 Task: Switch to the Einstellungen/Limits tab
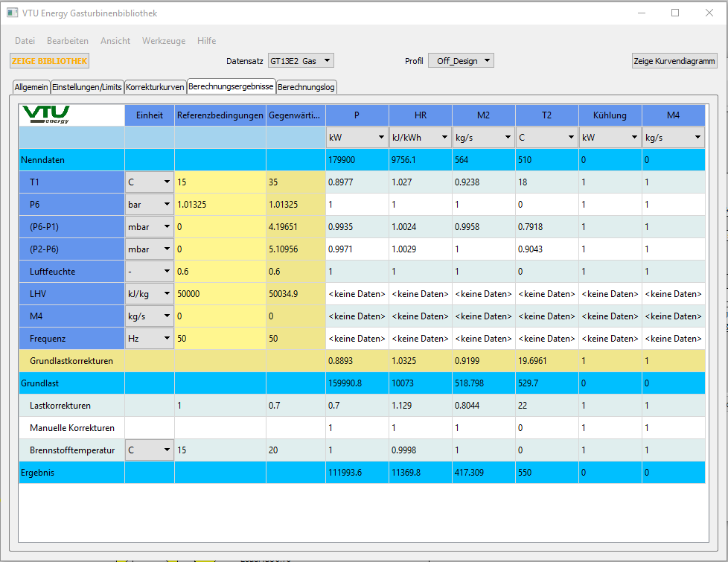click(87, 87)
